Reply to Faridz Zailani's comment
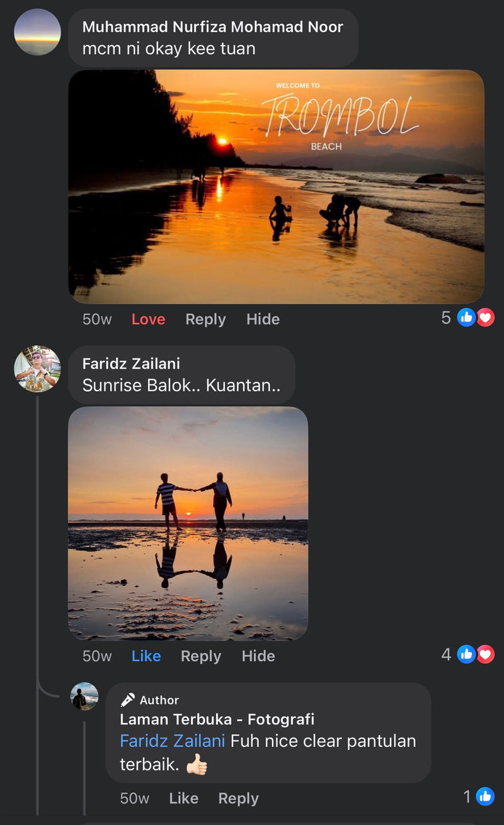The height and width of the screenshot is (825, 504). [x=201, y=656]
